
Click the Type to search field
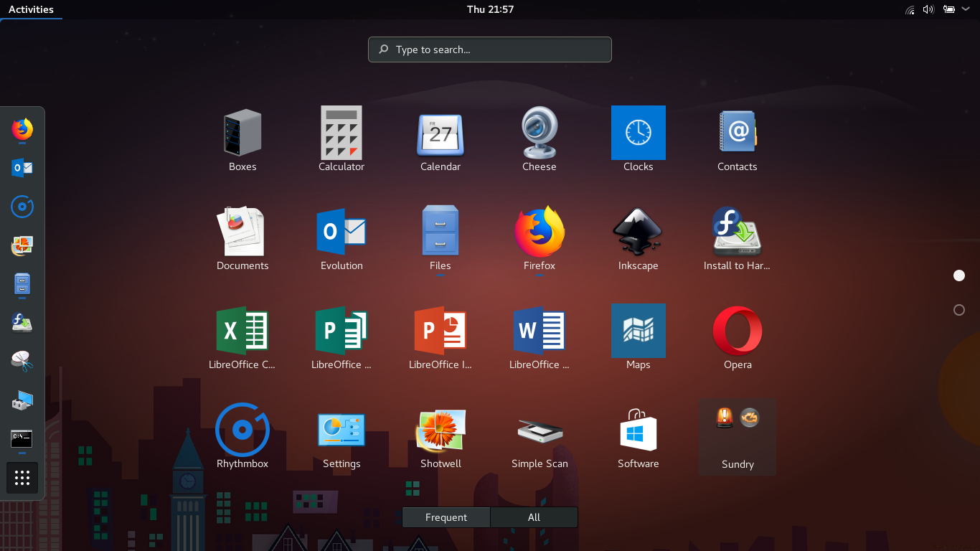coord(490,50)
